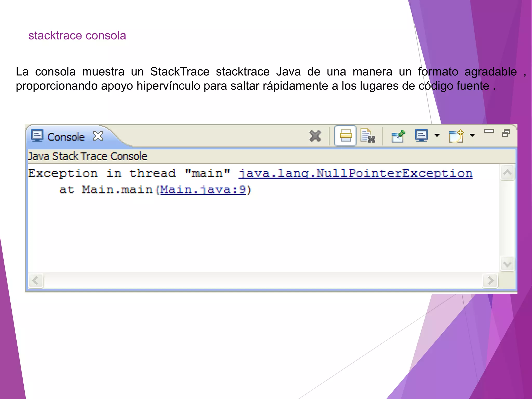Screen dimensions: 532x399
Task: Click the Display Selected Console monitor icon
Action: (421, 135)
